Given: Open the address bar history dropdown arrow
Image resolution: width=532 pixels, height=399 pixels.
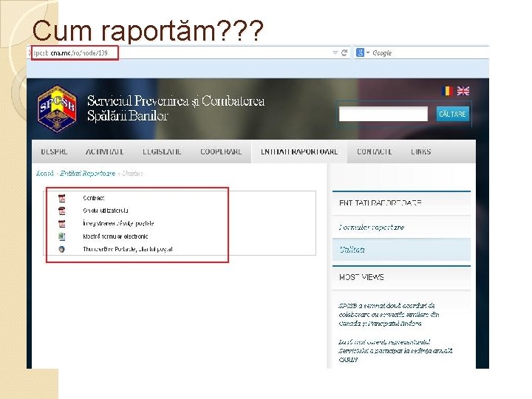Looking at the screenshot, I should click(x=335, y=52).
